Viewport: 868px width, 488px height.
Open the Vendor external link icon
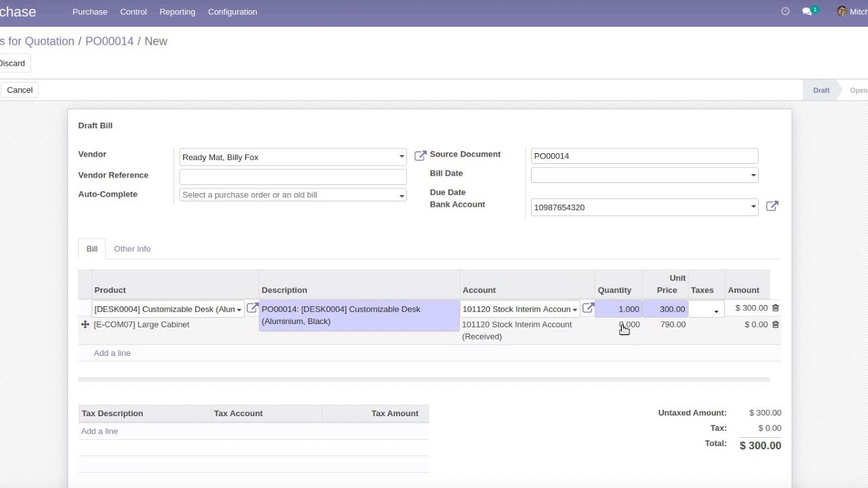[x=420, y=156]
